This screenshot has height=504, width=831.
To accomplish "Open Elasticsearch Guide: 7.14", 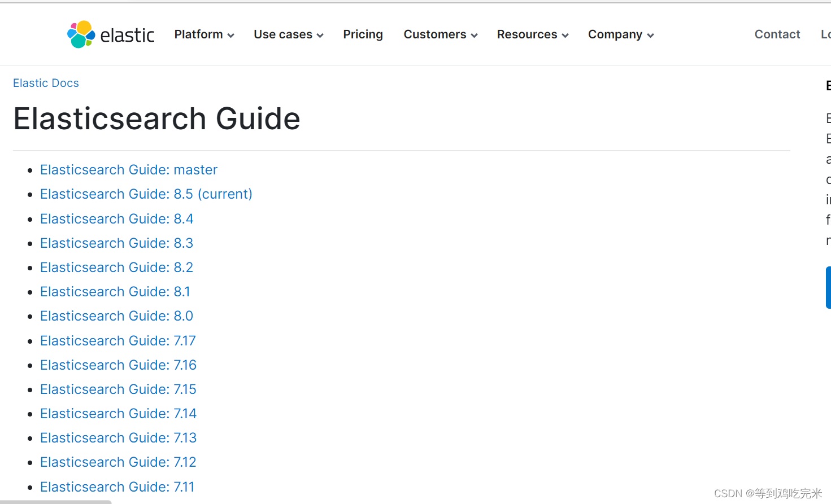I will pos(119,414).
